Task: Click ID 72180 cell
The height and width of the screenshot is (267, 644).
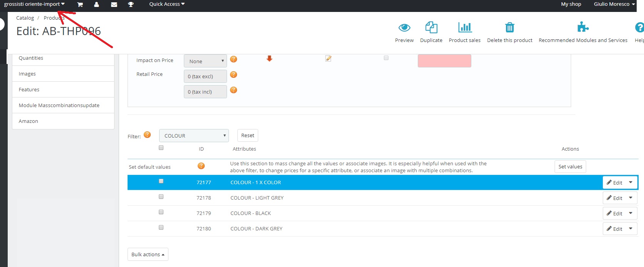Action: pyautogui.click(x=204, y=229)
